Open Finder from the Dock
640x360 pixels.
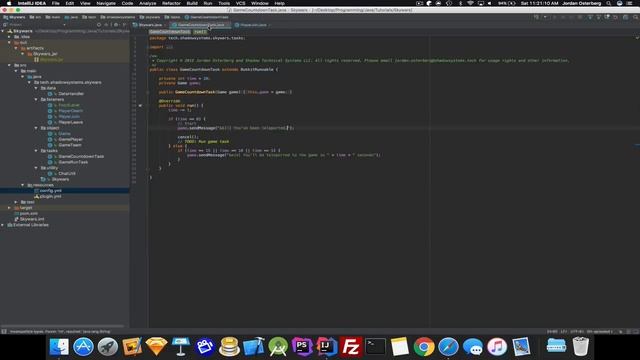coord(59,347)
